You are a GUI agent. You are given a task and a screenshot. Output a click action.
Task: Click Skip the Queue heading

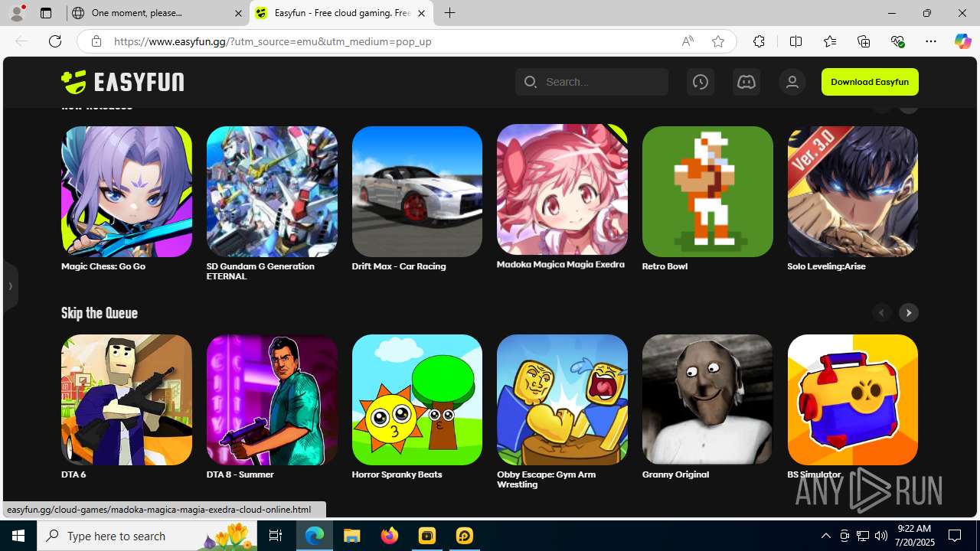point(100,313)
